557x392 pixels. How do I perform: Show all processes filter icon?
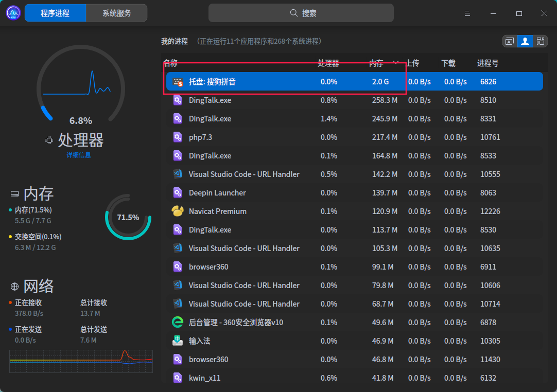[540, 41]
